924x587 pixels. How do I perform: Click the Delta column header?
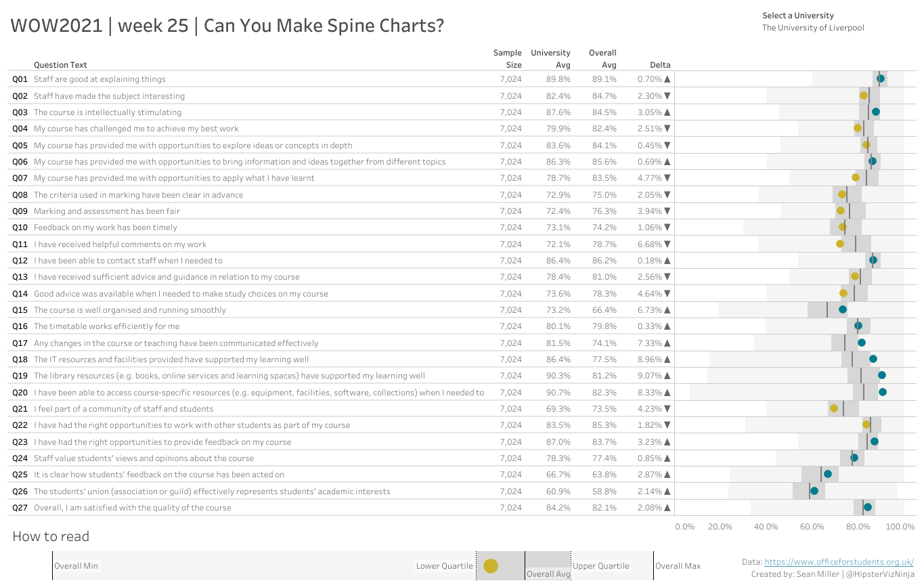(x=660, y=65)
